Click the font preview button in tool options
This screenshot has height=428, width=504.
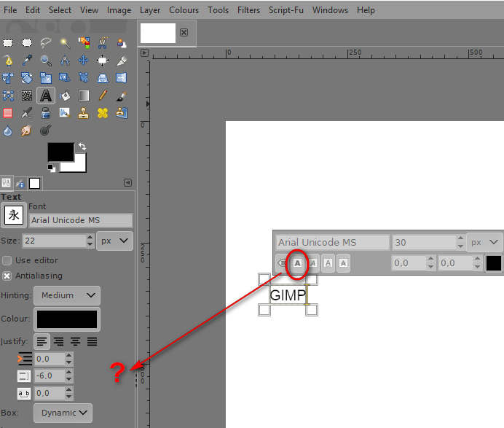click(14, 215)
